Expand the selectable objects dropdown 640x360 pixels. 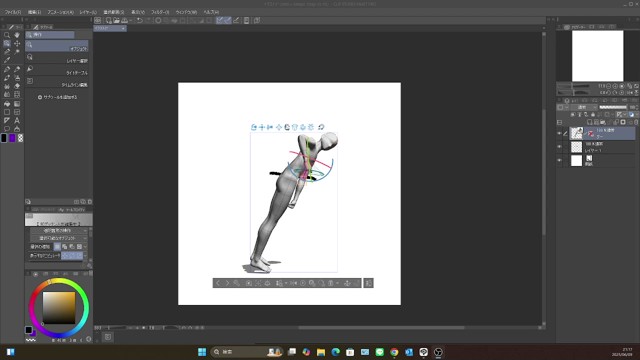[x=59, y=238]
